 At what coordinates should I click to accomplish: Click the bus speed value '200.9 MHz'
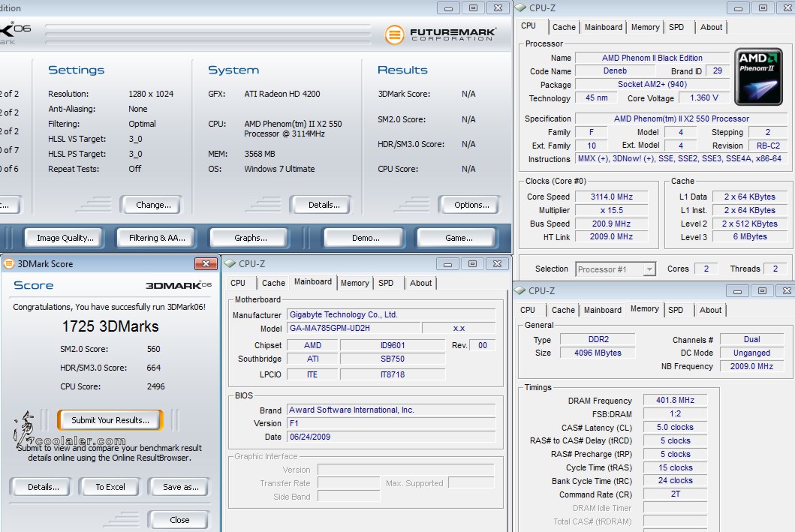click(x=612, y=224)
